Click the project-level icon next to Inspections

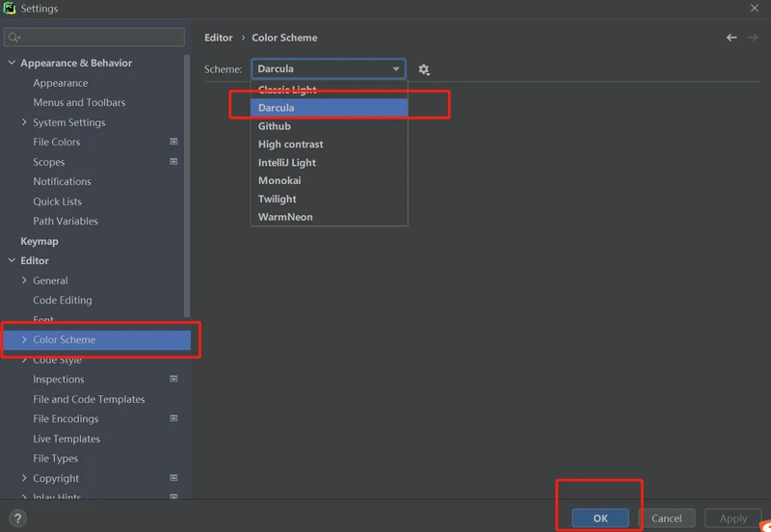pyautogui.click(x=173, y=379)
